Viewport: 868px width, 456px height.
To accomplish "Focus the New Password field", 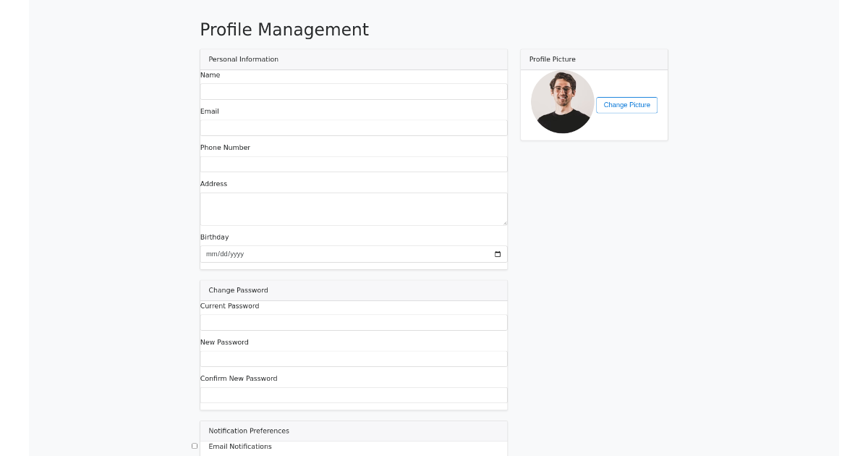I will [353, 358].
